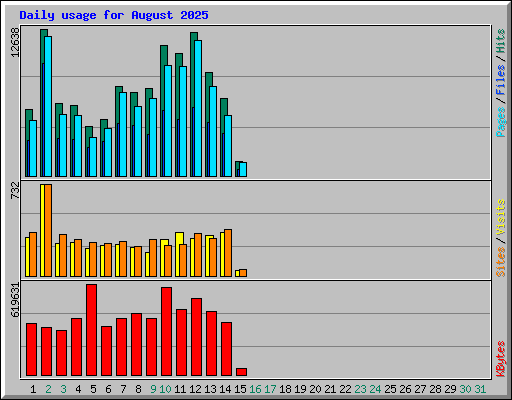Click day 24 on the date axis
The image size is (512, 400).
pyautogui.click(x=375, y=389)
